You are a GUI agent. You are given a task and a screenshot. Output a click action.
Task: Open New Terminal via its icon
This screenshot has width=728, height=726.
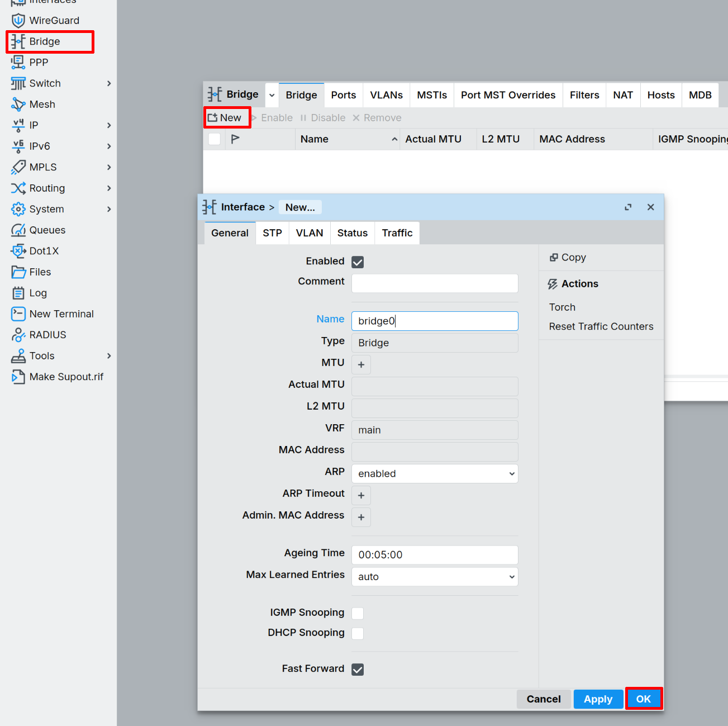pyautogui.click(x=18, y=314)
